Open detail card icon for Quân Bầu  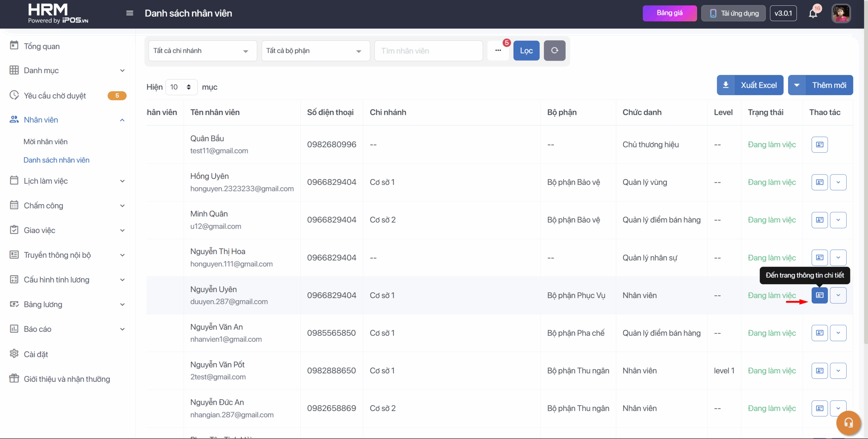click(820, 145)
